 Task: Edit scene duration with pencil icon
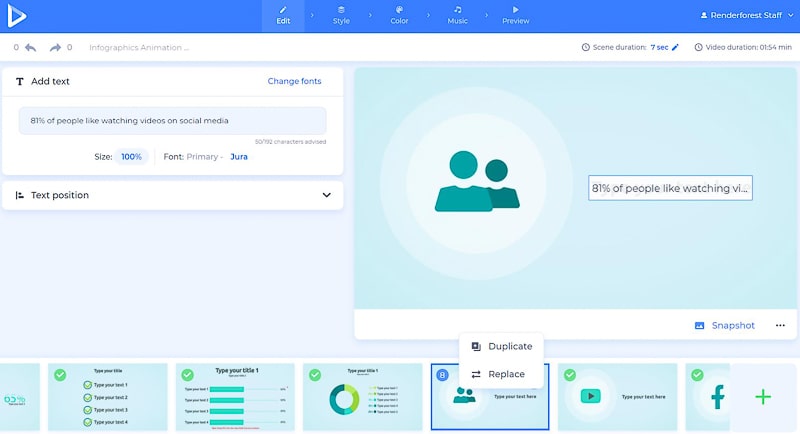click(675, 47)
